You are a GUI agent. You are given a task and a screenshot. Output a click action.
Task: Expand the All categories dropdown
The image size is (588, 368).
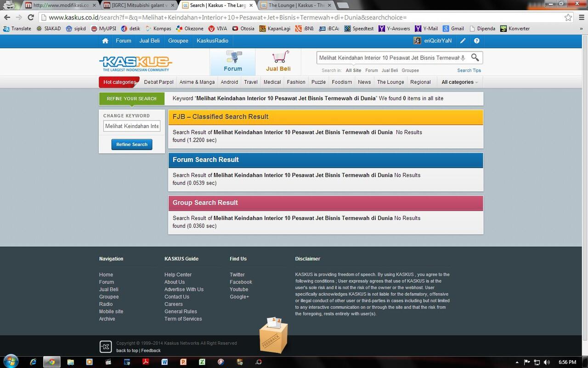click(x=459, y=82)
